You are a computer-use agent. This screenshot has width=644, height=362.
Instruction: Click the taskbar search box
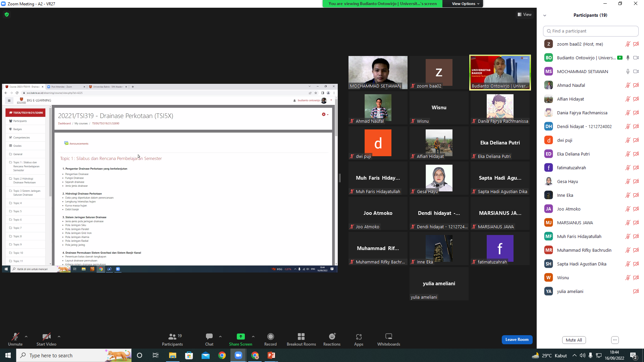(x=74, y=355)
